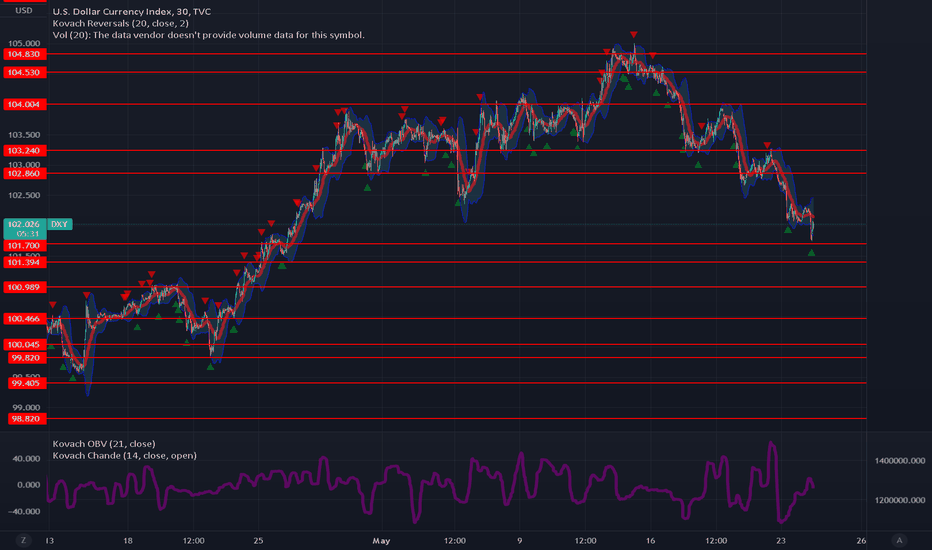
Task: Select the 104.530 price level label
Action: (x=25, y=73)
